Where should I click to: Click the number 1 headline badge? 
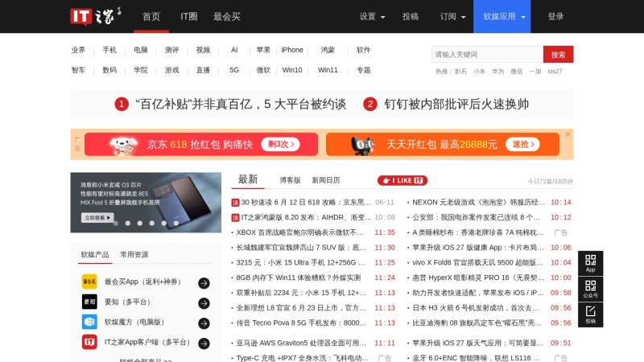click(122, 105)
